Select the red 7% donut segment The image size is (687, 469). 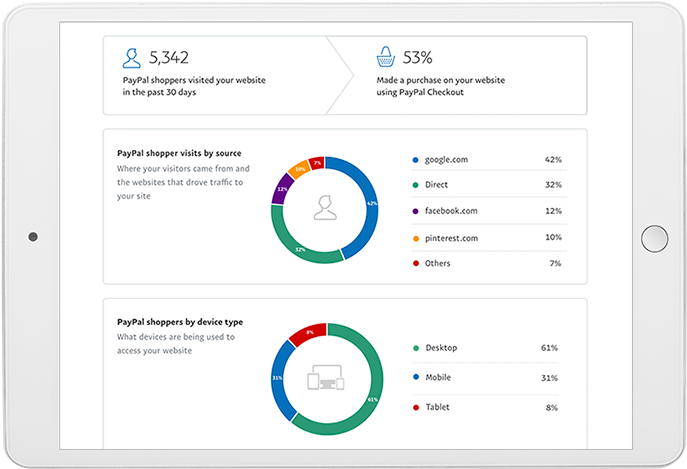pyautogui.click(x=317, y=163)
